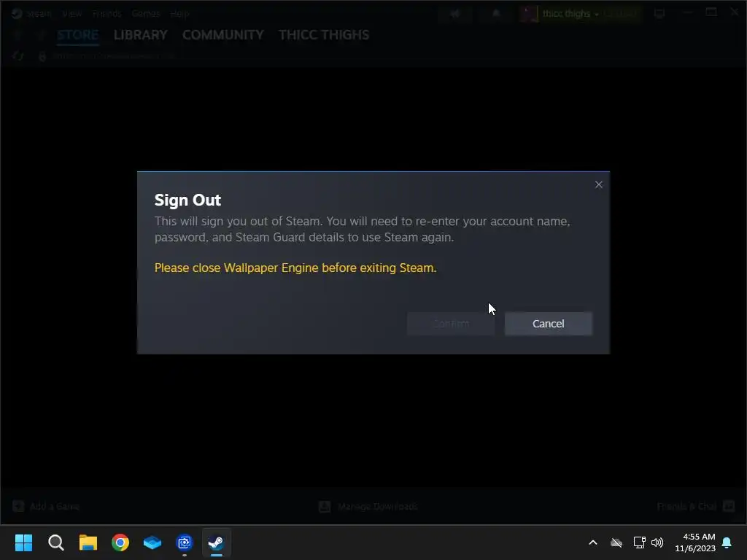
Task: Click the Manage Downloads download icon
Action: point(325,506)
